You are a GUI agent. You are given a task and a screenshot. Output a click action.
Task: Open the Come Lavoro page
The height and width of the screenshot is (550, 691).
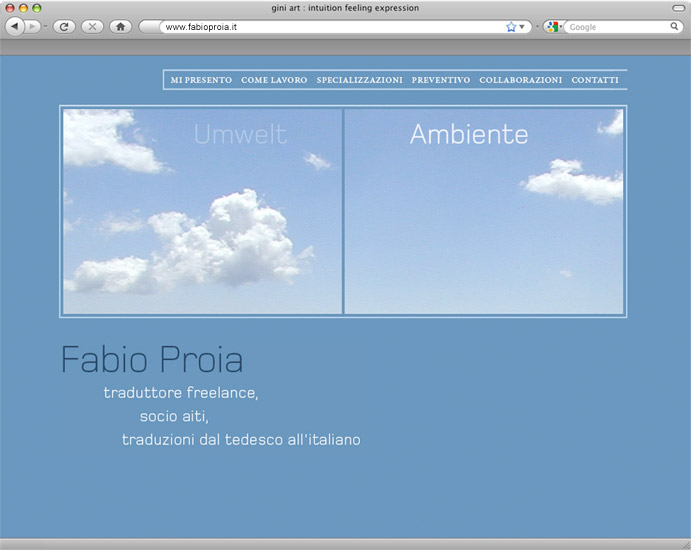[x=274, y=80]
